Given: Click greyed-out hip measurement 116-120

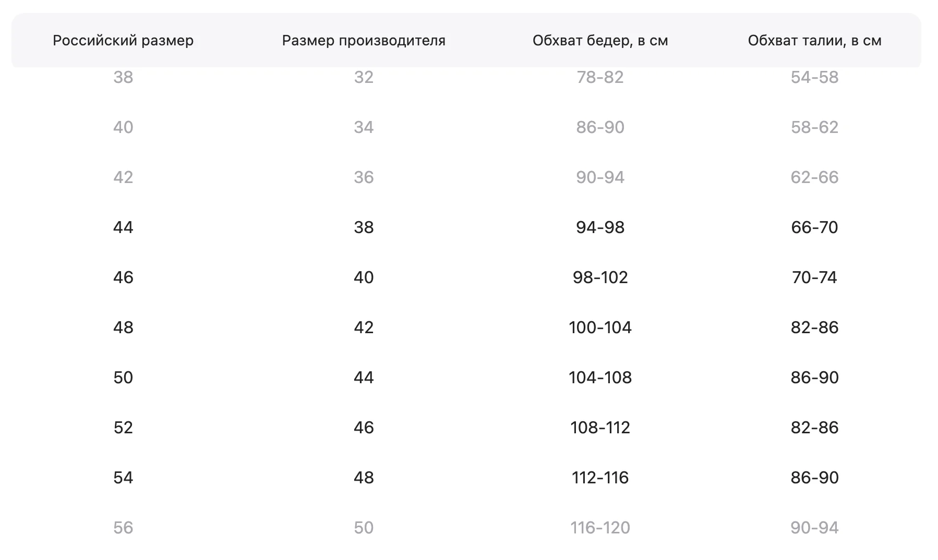Looking at the screenshot, I should coord(600,528).
